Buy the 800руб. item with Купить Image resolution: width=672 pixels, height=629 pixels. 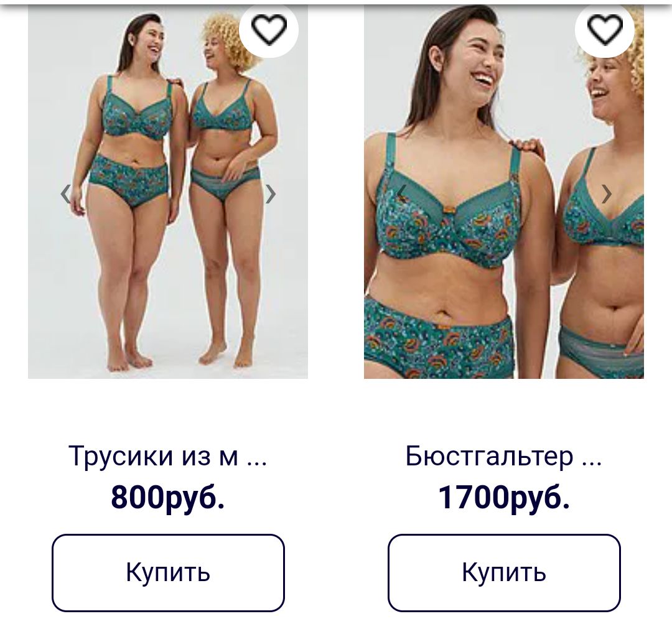[168, 572]
